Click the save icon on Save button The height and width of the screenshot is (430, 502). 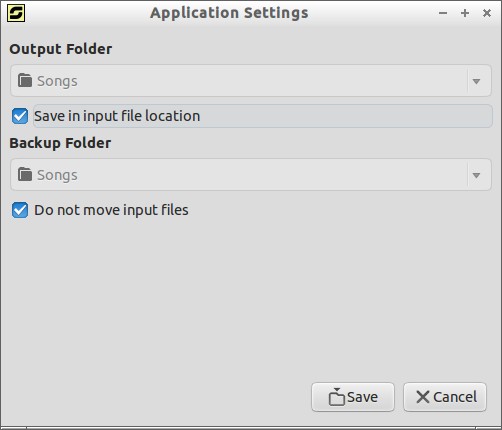(336, 397)
